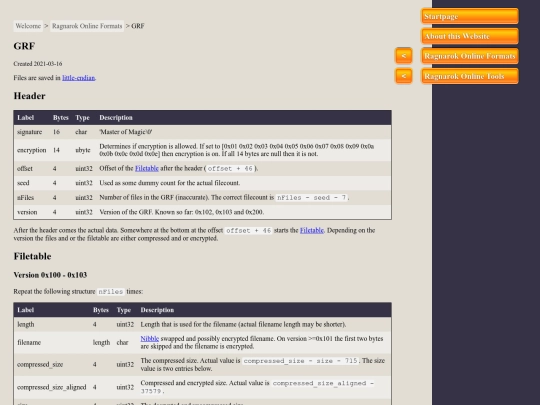540x405 pixels.
Task: Open About this Website page
Action: 470,36
